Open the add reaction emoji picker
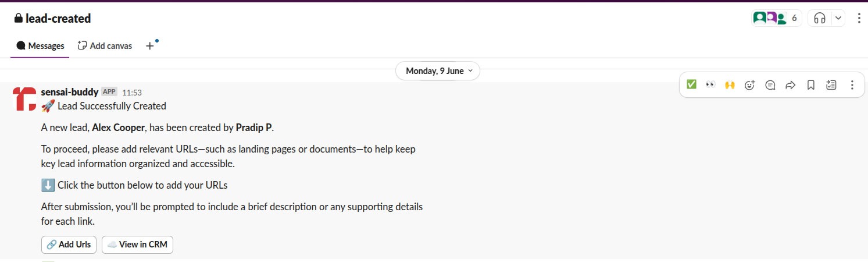This screenshot has width=868, height=262. tap(750, 85)
